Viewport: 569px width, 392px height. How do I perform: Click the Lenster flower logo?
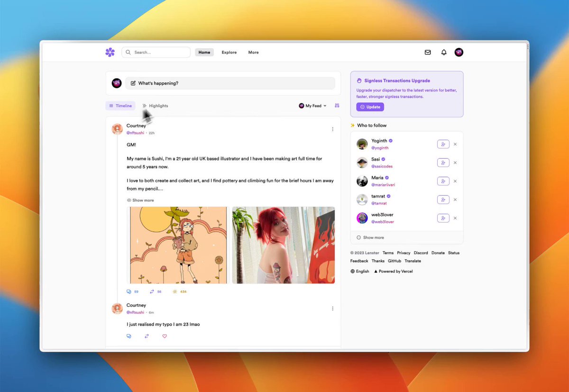[x=110, y=52]
